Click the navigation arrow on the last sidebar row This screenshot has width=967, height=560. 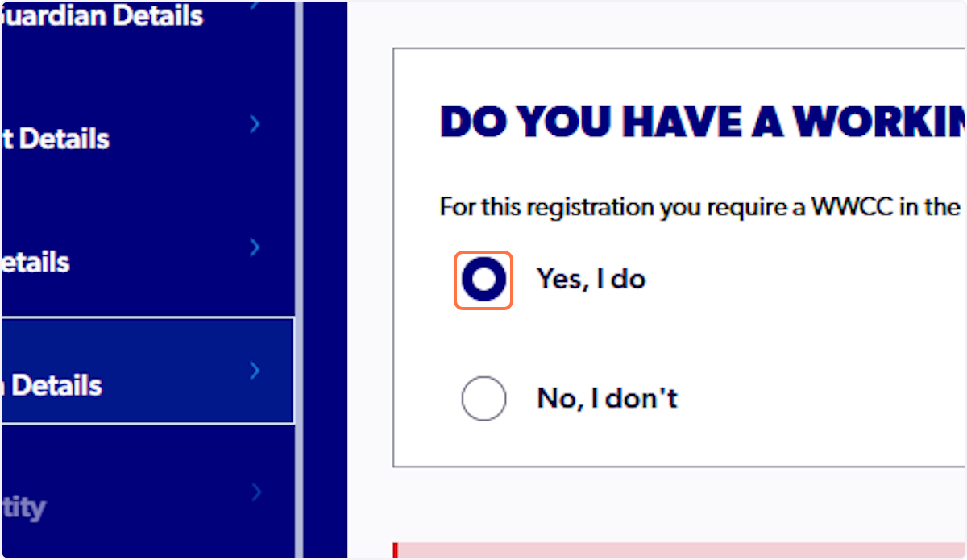coord(255,492)
